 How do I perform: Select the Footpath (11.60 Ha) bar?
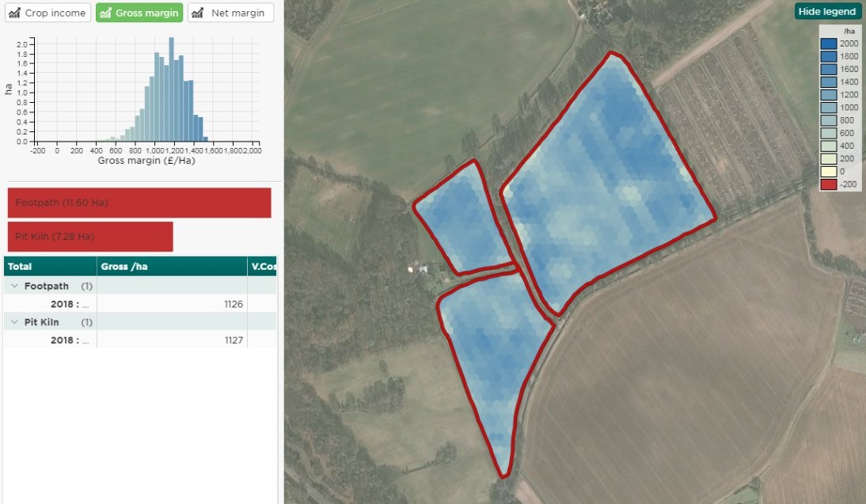(139, 203)
